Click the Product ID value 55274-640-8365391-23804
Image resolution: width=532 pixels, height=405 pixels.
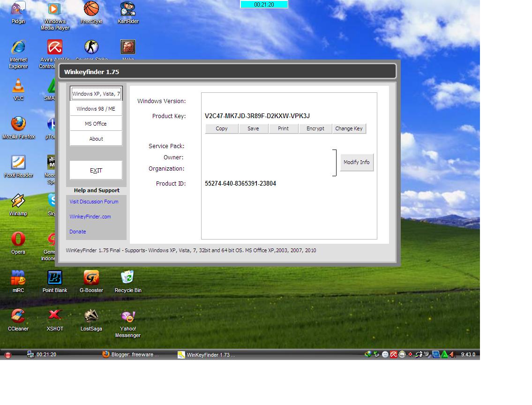[x=240, y=183]
